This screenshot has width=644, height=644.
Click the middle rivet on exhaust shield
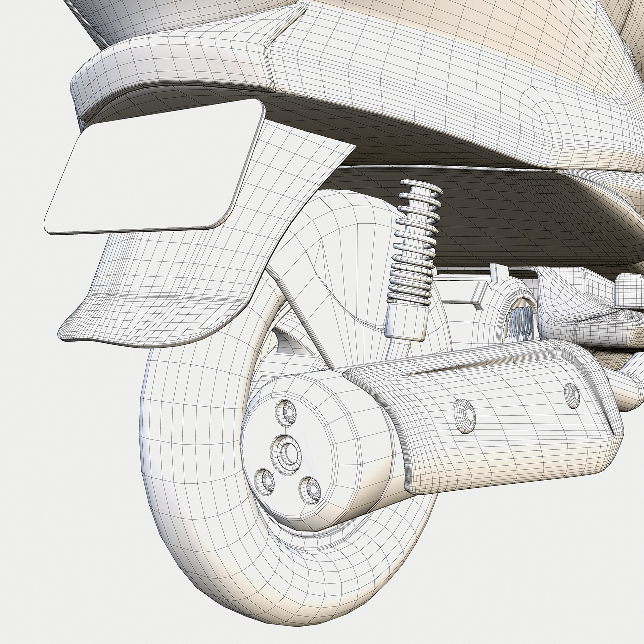465,416
